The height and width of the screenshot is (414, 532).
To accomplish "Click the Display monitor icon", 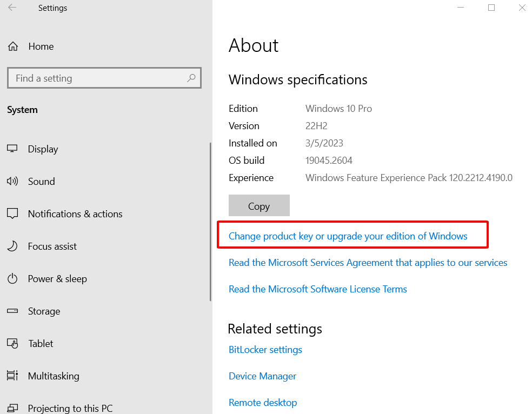I will point(12,149).
